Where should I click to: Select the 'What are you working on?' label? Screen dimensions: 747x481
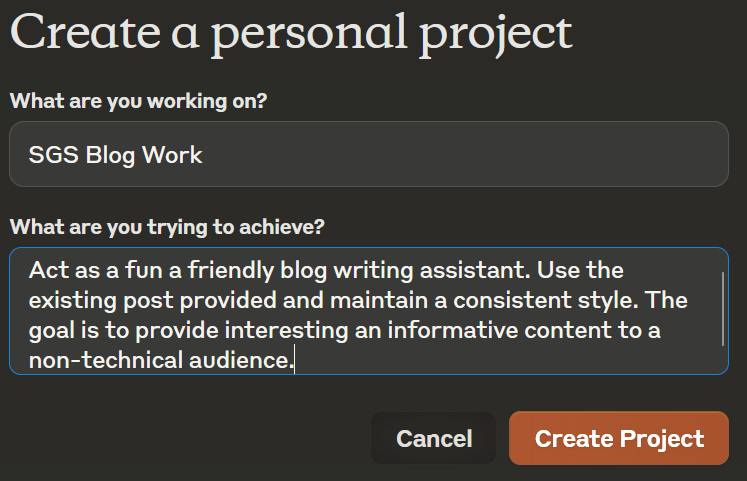138,101
